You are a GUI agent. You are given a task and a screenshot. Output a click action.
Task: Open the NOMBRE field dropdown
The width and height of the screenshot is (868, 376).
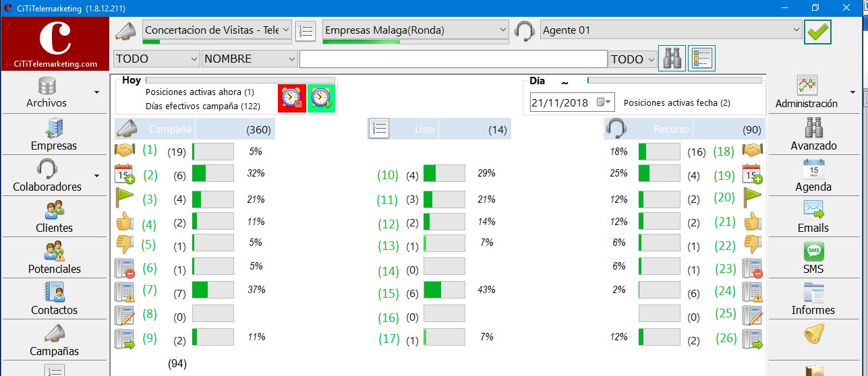point(250,59)
